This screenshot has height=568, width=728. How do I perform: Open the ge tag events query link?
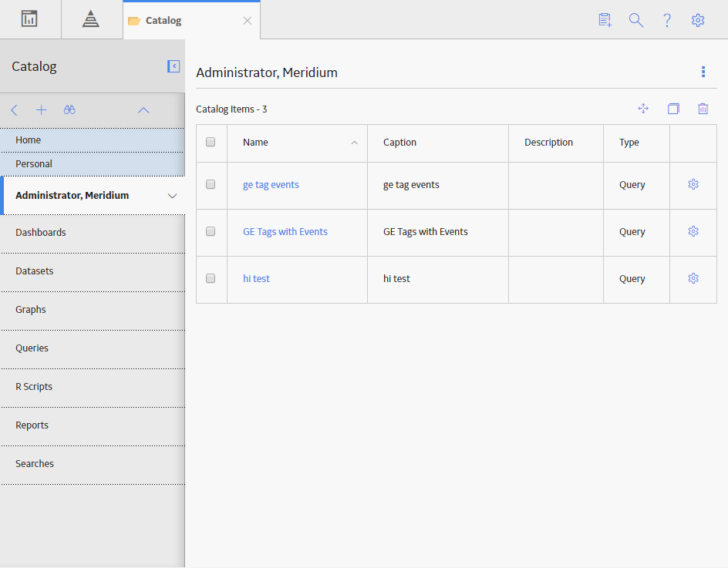tap(271, 185)
